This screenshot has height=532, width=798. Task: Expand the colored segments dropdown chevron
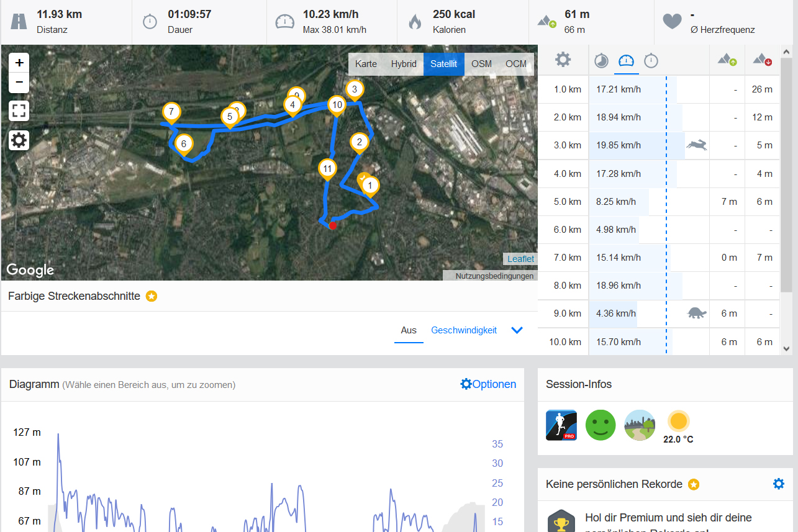pos(517,330)
